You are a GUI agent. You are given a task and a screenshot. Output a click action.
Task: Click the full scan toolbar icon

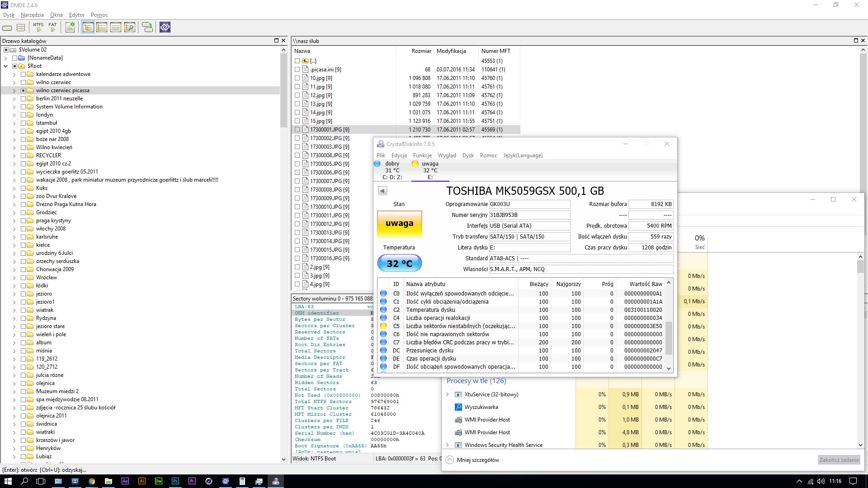(x=70, y=28)
